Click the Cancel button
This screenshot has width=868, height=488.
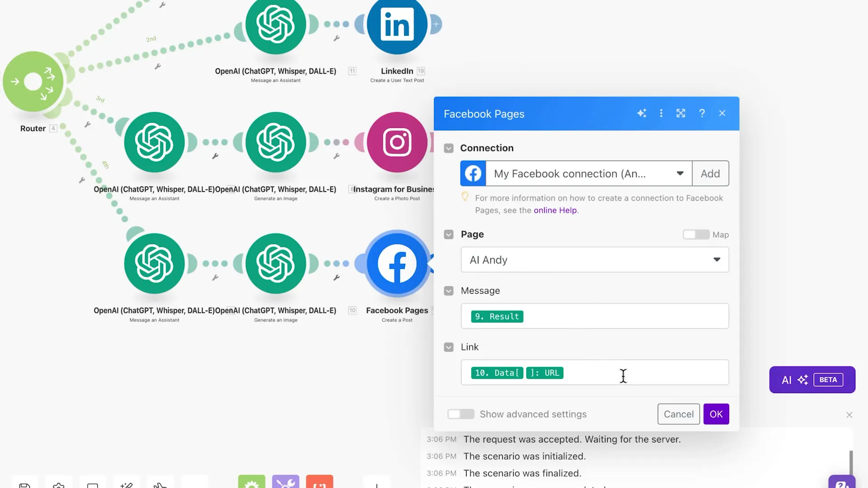[679, 414]
